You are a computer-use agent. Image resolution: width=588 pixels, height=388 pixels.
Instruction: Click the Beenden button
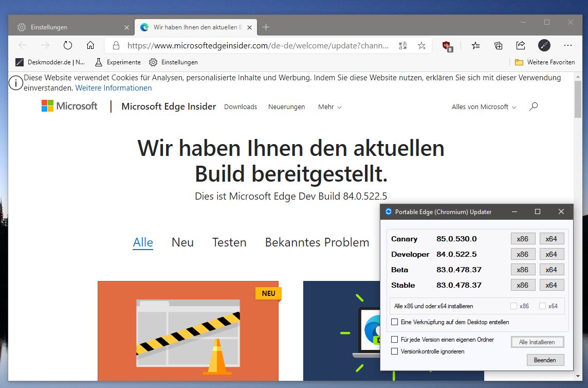tap(545, 360)
